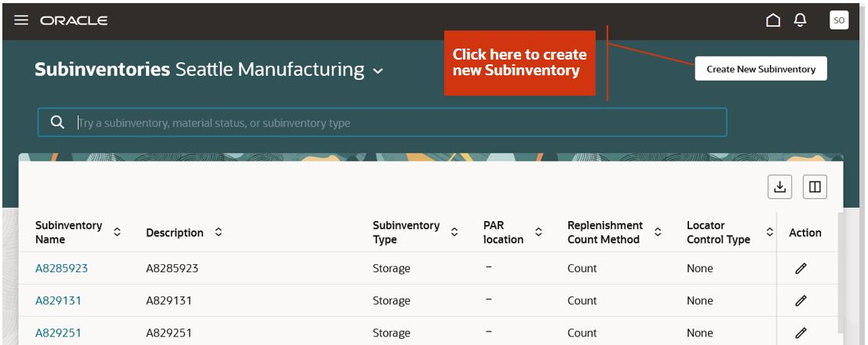Screen dimensions: 868x345
Task: Sort by Replenishment Count Method column
Action: 658,232
